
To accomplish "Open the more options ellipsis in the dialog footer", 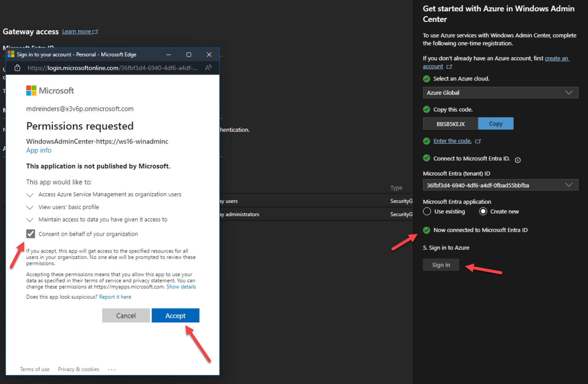I will tap(111, 369).
